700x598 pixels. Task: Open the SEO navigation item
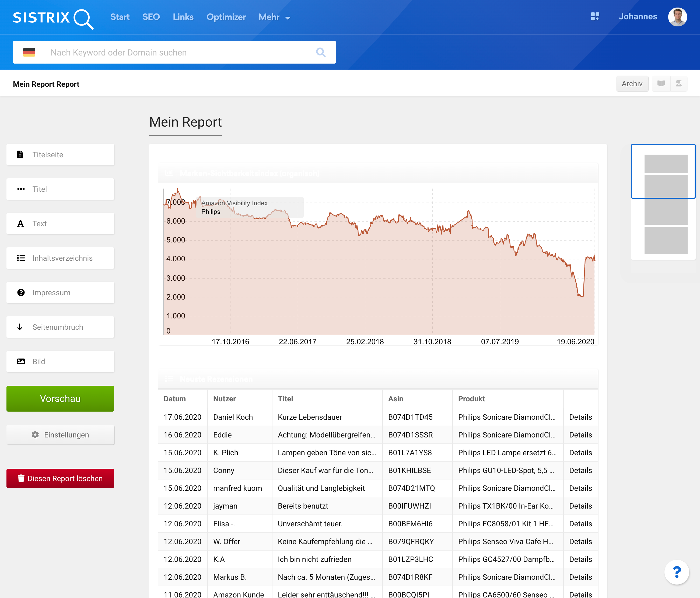(151, 17)
